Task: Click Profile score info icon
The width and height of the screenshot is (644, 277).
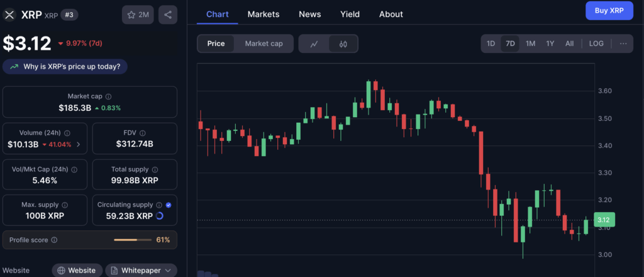Action: point(54,240)
